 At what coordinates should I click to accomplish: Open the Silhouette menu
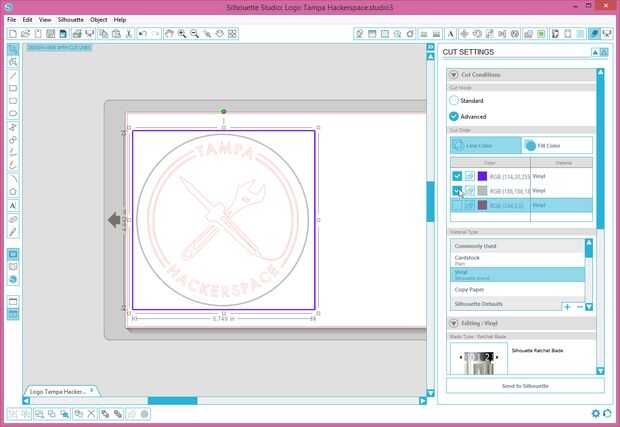tap(70, 19)
